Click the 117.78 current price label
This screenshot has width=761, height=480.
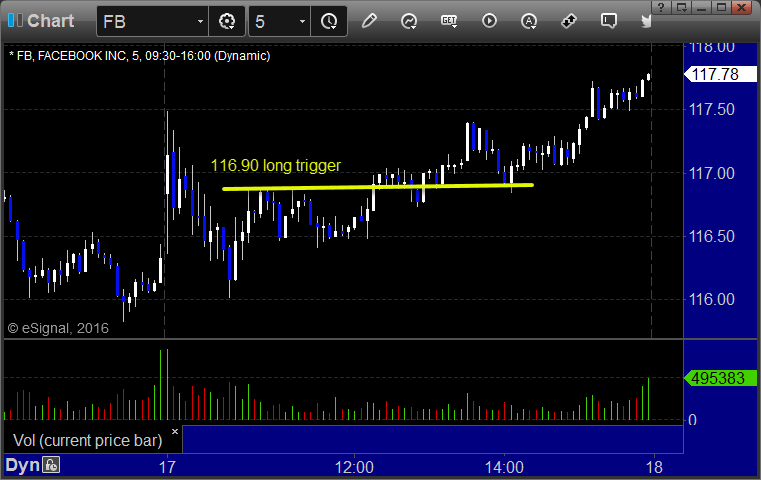[720, 74]
